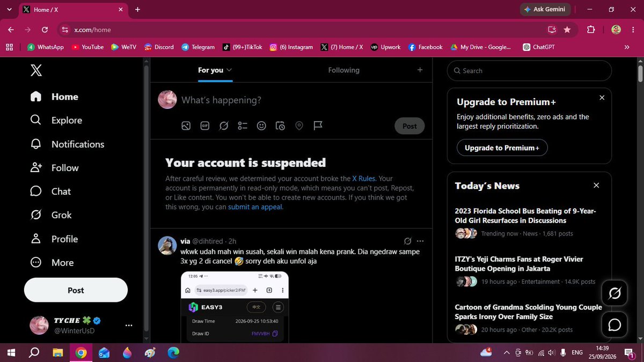644x362 pixels.
Task: Show more bookmarks chevron
Action: [627, 47]
